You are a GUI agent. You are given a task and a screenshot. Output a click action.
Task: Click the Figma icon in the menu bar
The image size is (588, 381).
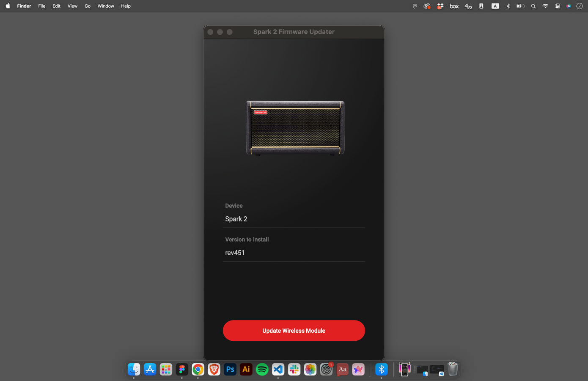click(x=415, y=6)
